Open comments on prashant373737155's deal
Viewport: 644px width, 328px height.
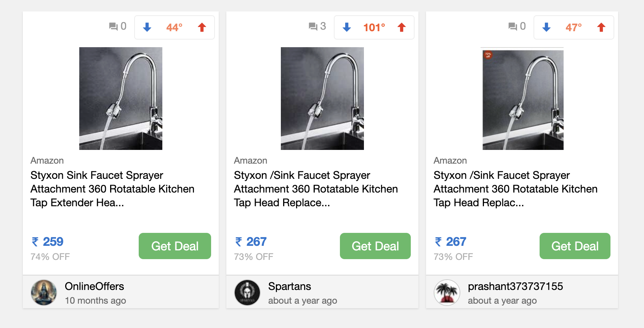click(517, 26)
